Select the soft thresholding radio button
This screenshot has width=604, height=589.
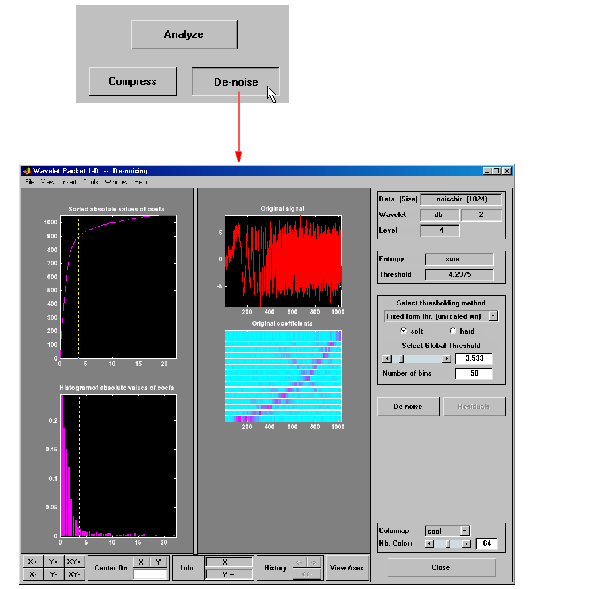[x=403, y=330]
